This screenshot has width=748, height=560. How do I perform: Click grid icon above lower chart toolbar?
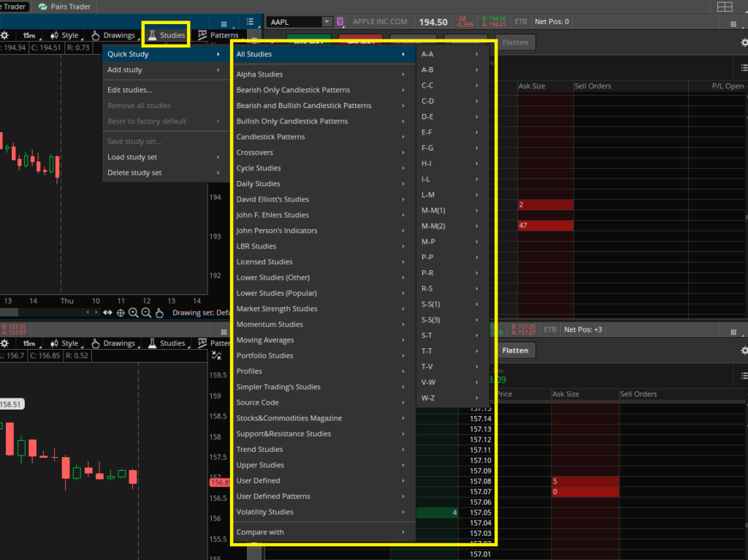224,332
